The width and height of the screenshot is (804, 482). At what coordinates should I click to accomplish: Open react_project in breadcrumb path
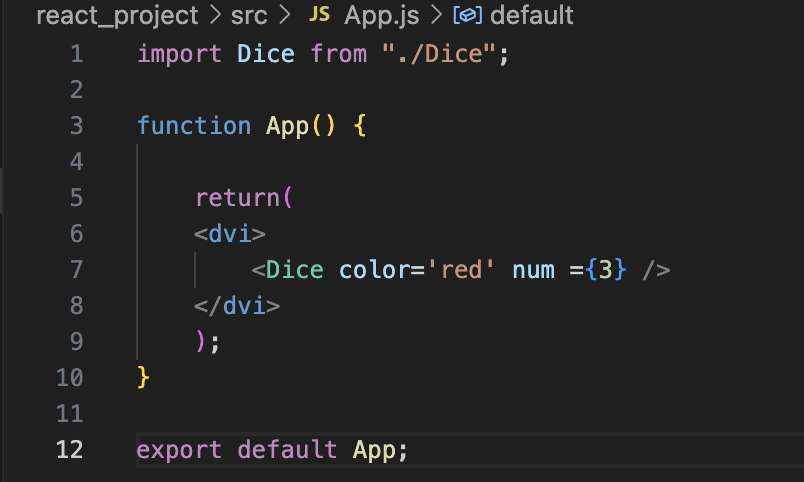[117, 16]
